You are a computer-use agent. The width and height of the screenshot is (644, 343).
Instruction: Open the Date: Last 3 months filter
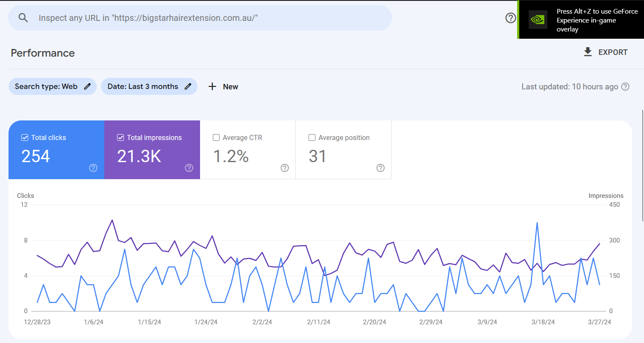click(143, 86)
